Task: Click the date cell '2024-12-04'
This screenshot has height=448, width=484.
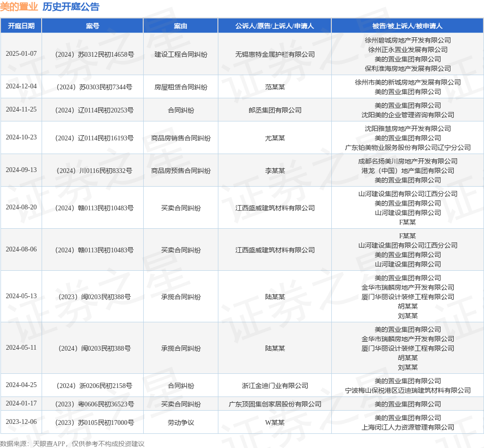Action: [x=21, y=86]
